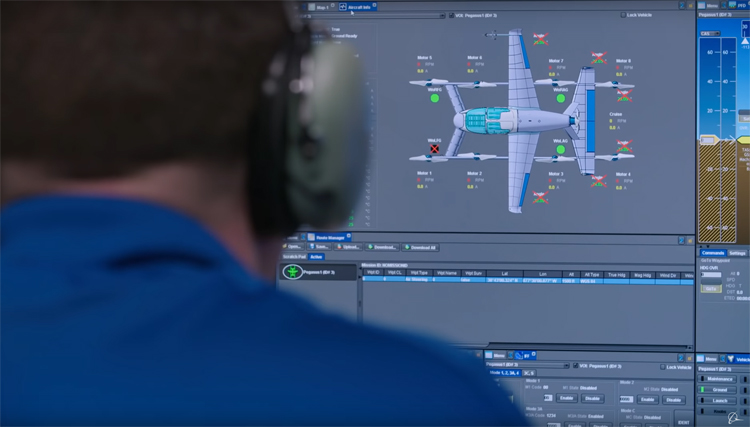Close the Aircraft Info tab

point(375,5)
